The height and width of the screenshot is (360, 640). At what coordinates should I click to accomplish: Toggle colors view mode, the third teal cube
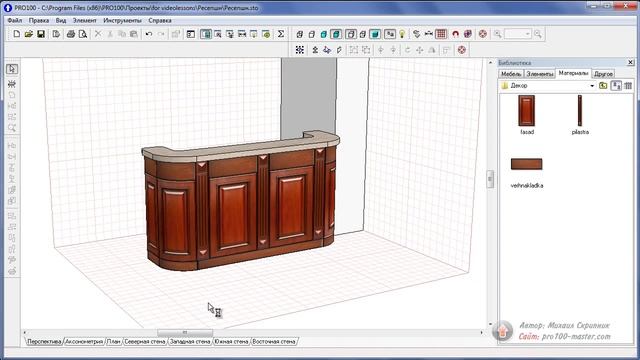[x=324, y=34]
